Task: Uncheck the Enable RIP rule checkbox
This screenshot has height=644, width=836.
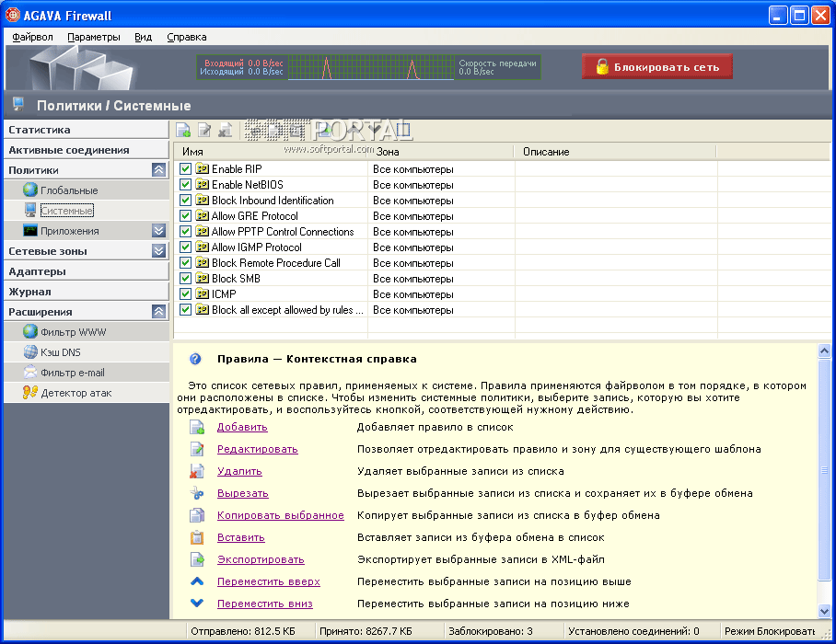Action: pyautogui.click(x=185, y=169)
